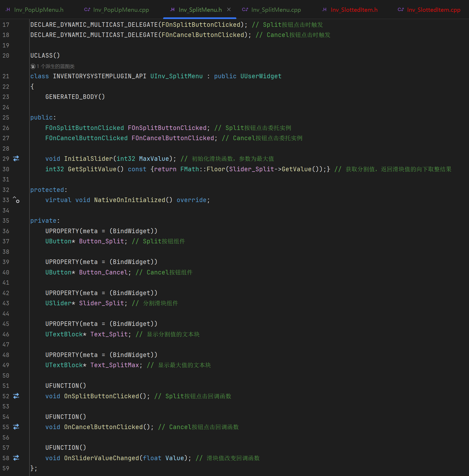
Task: Click the InitialSlider function name
Action: 88,159
